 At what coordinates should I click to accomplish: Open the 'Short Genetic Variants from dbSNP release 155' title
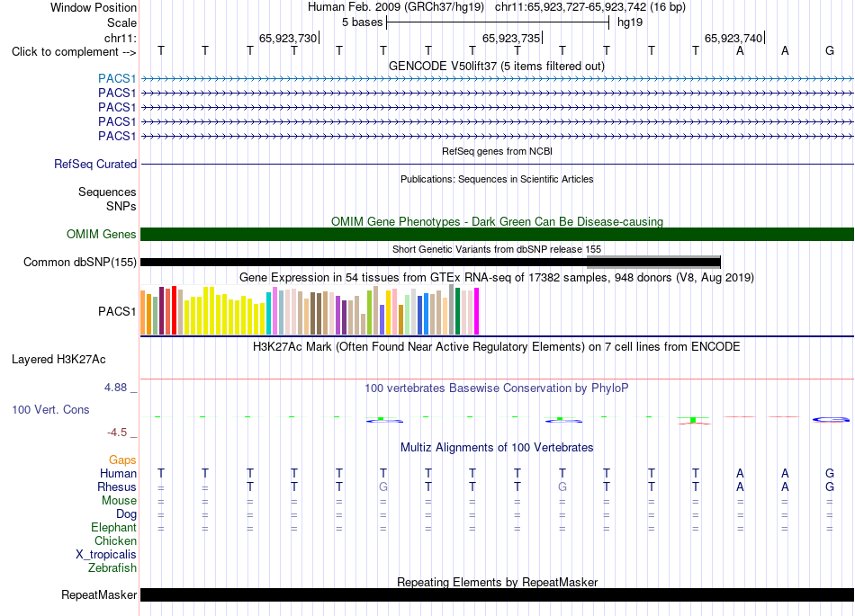coord(497,249)
